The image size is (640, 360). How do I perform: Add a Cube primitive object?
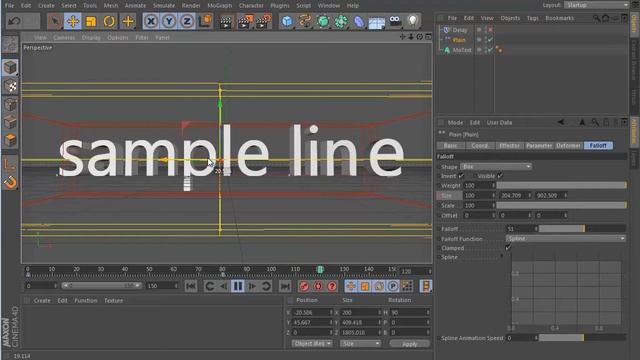(287, 21)
